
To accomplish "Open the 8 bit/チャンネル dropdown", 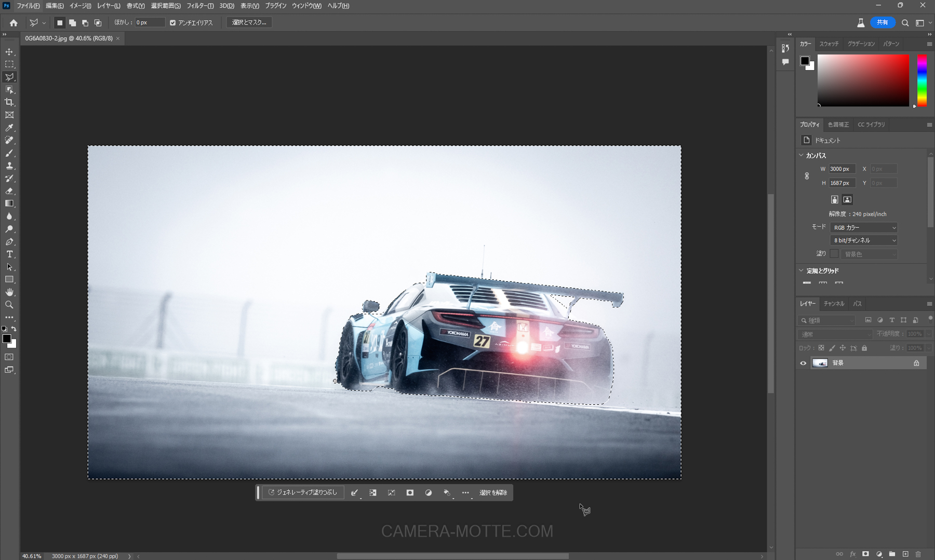I will click(x=864, y=240).
